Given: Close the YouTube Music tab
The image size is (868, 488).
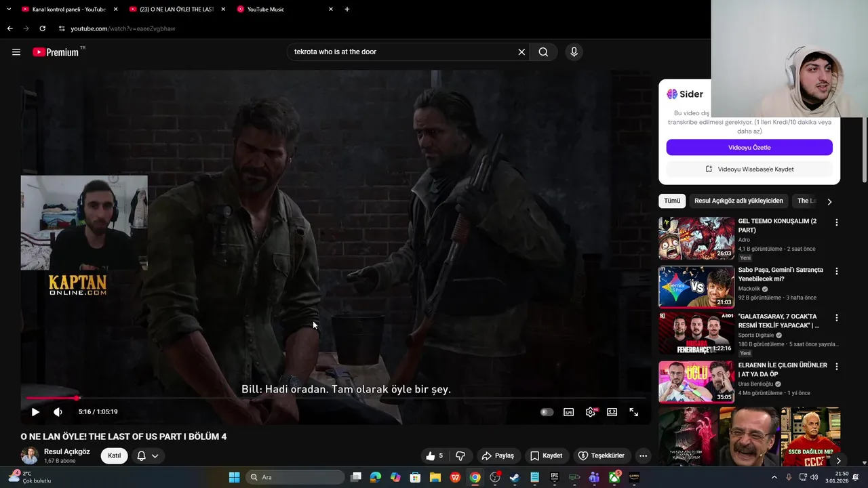Looking at the screenshot, I should point(331,9).
